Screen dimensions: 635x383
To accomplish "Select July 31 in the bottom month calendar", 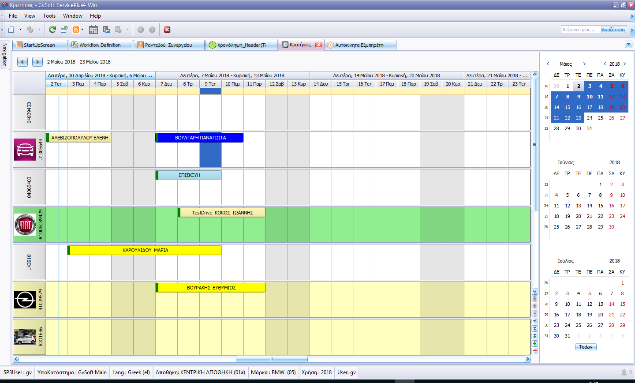I will (x=567, y=336).
